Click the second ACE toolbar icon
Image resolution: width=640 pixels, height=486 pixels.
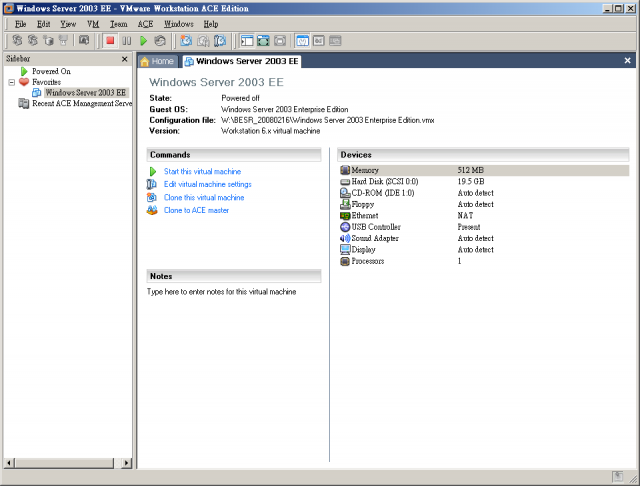pos(33,40)
